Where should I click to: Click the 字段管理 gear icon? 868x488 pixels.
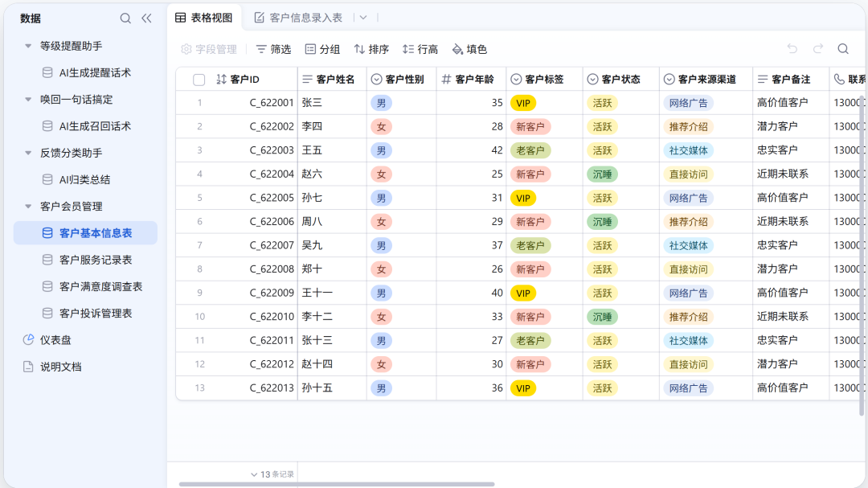186,49
